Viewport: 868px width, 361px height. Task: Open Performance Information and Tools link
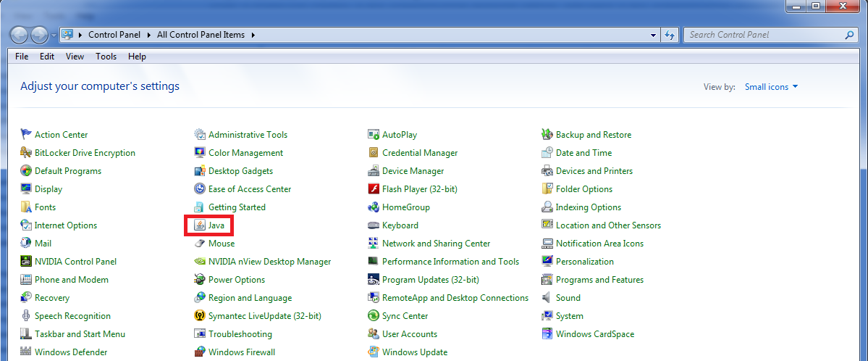coord(450,261)
